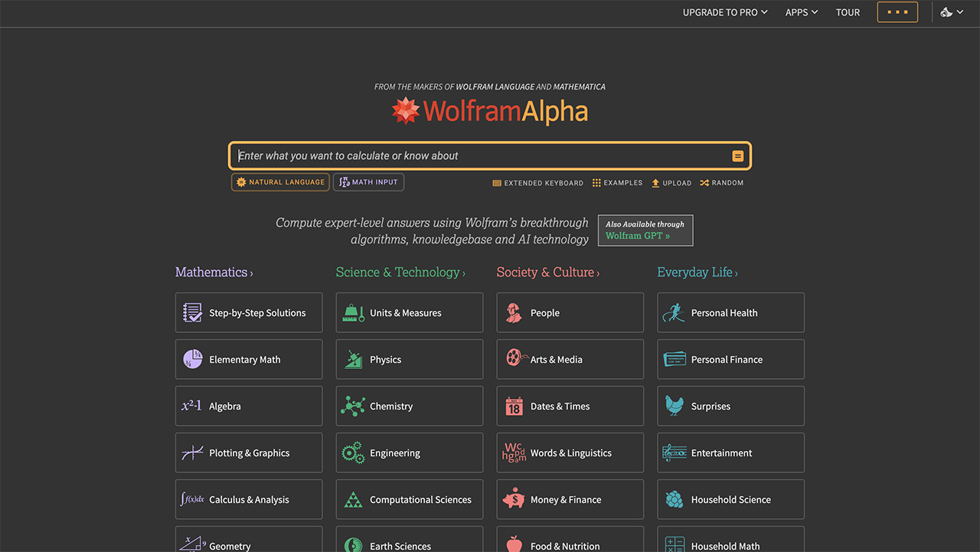The height and width of the screenshot is (552, 980).
Task: Select the Surprises chicken icon
Action: pos(675,406)
